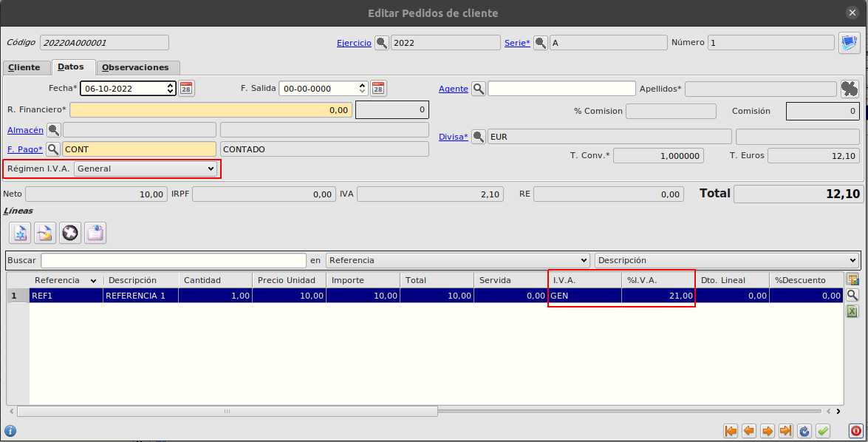Click the delete line icon under Líneas
The width and height of the screenshot is (868, 442).
click(70, 233)
